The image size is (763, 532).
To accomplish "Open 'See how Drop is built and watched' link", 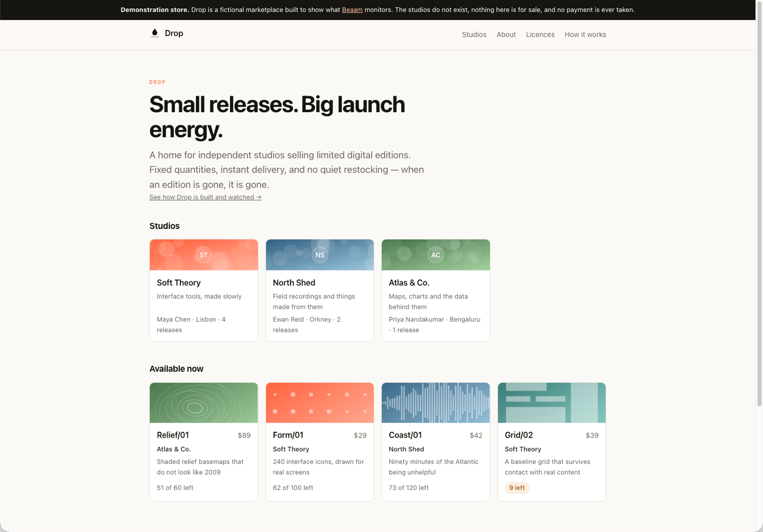I will click(x=205, y=197).
